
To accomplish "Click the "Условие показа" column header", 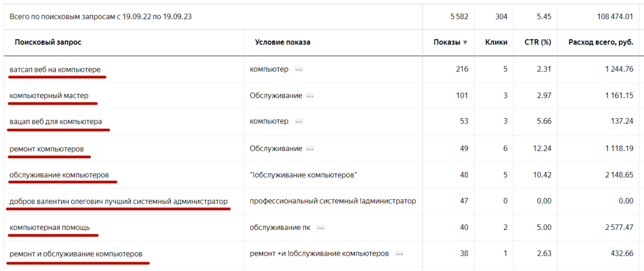I will point(283,42).
